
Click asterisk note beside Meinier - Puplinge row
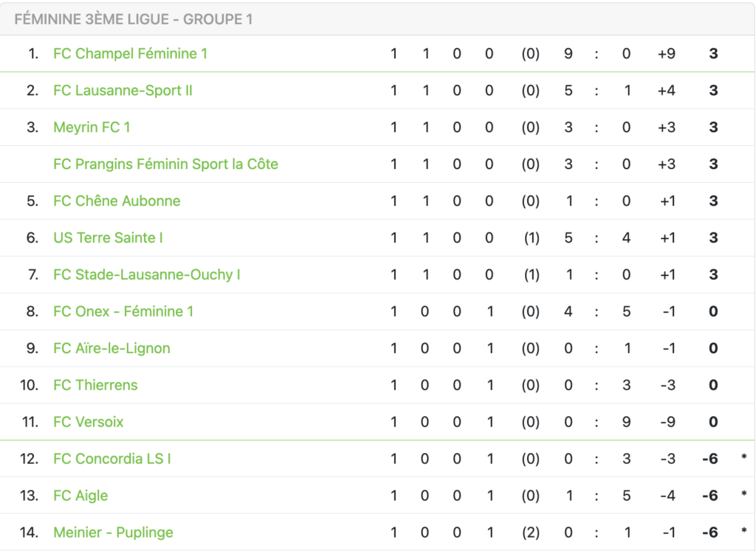[x=744, y=531]
